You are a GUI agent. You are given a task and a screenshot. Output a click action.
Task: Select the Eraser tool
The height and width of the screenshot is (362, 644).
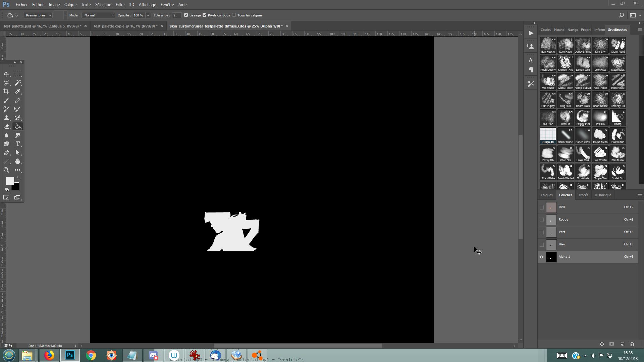point(6,126)
